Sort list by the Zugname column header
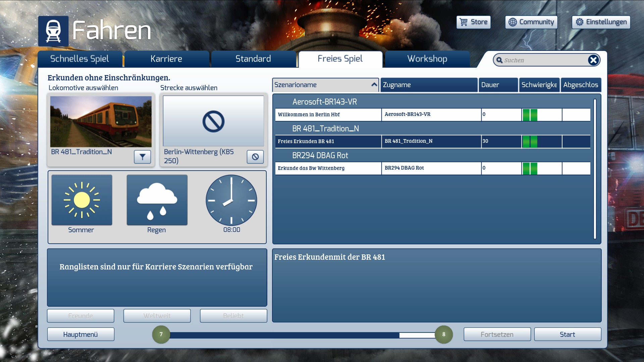The height and width of the screenshot is (362, 644). [x=429, y=85]
